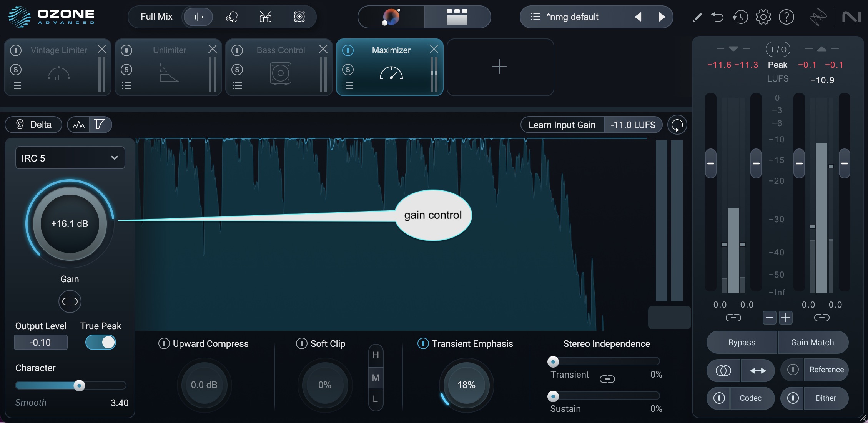Select the L soft clip band

pos(376,400)
